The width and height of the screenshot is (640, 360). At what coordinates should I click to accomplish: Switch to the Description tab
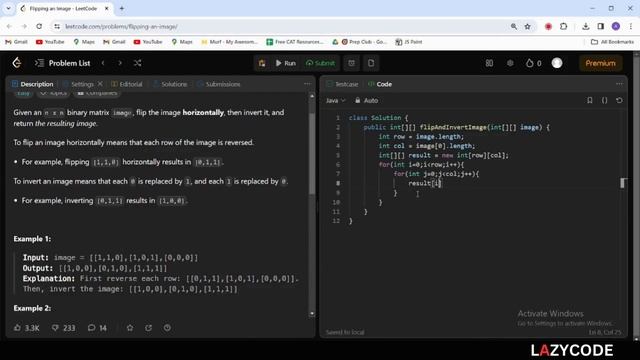pyautogui.click(x=33, y=84)
